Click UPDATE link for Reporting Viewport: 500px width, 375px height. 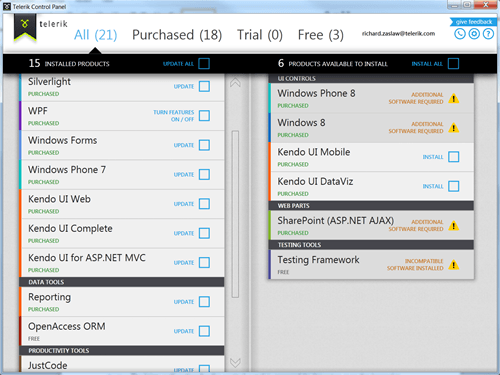pos(184,302)
